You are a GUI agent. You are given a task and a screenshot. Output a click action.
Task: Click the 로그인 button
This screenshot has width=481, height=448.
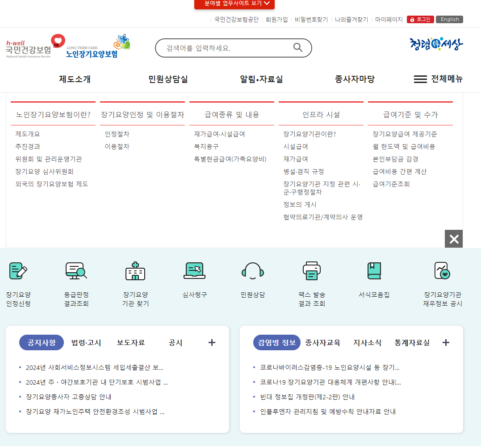point(420,19)
